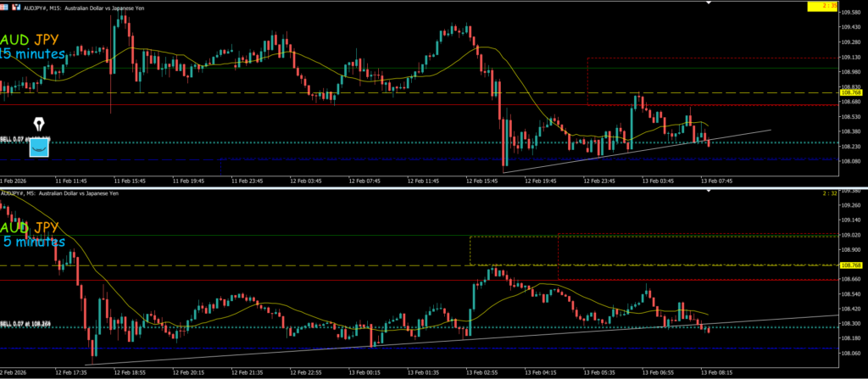Select the yellow dotted rectangle on M5 chart
This screenshot has height=379, width=868.
click(470, 249)
